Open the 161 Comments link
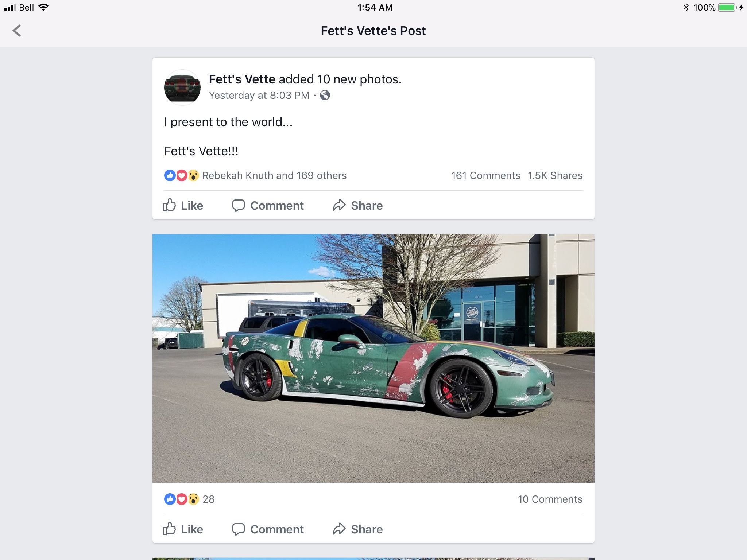Image resolution: width=747 pixels, height=560 pixels. coord(485,175)
